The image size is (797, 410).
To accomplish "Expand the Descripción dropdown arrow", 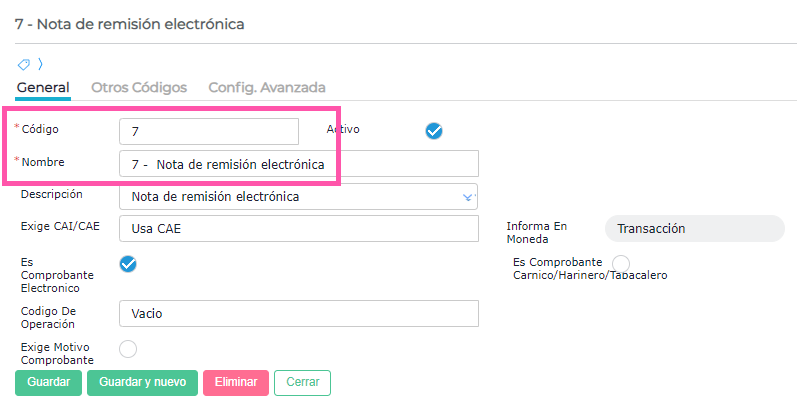I will pyautogui.click(x=467, y=197).
